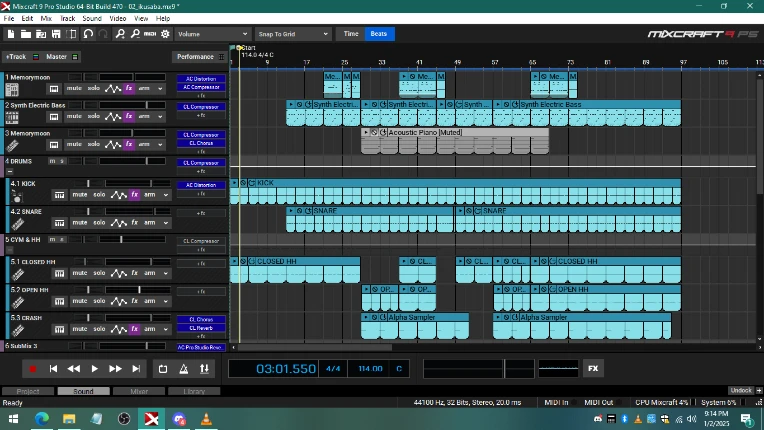Open master FX button in transport

pyautogui.click(x=593, y=369)
